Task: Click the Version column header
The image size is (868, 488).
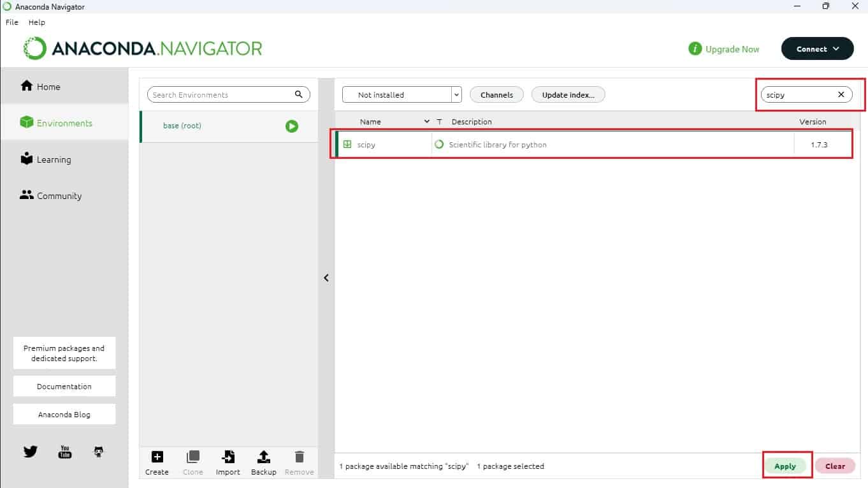Action: point(813,122)
